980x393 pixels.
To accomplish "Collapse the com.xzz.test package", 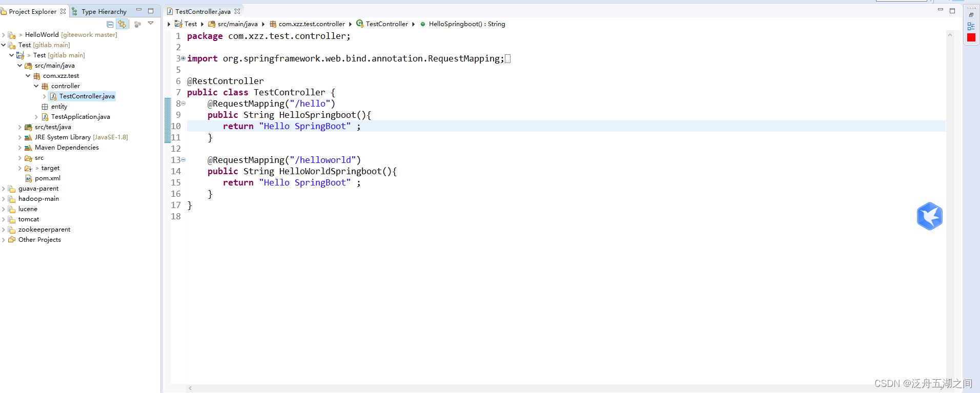I will point(28,76).
